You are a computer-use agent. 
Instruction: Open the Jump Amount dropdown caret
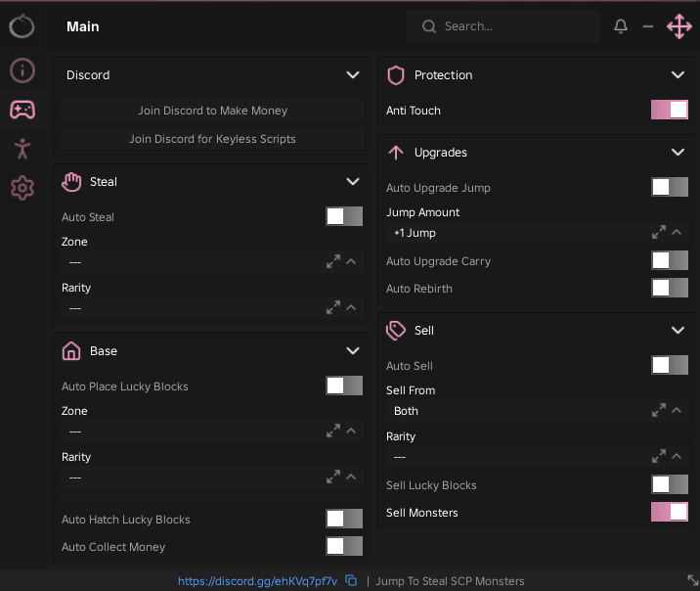677,232
